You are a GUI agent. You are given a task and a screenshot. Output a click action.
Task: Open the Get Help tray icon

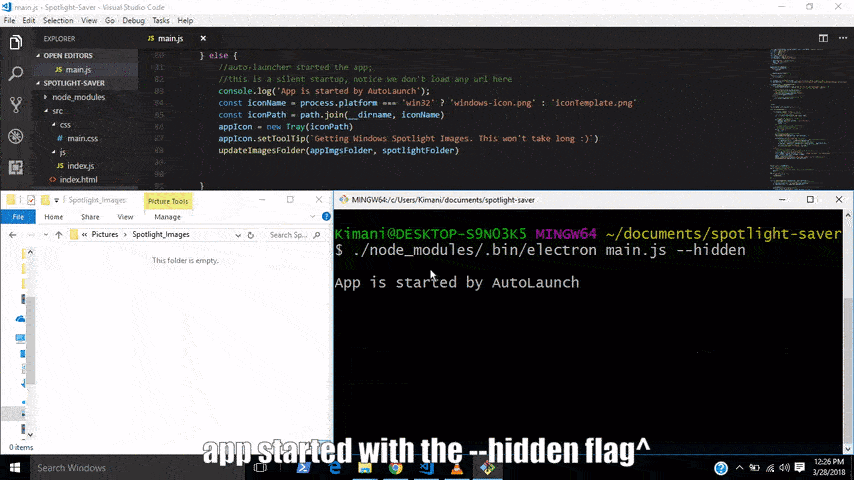tap(721, 468)
